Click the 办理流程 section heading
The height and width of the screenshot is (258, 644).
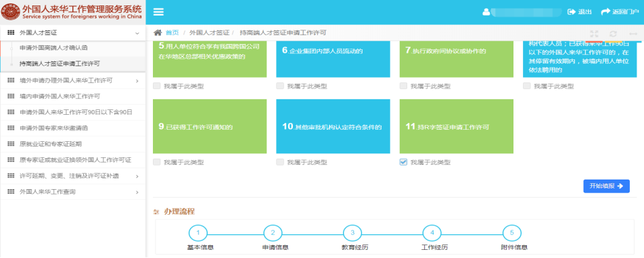point(179,211)
